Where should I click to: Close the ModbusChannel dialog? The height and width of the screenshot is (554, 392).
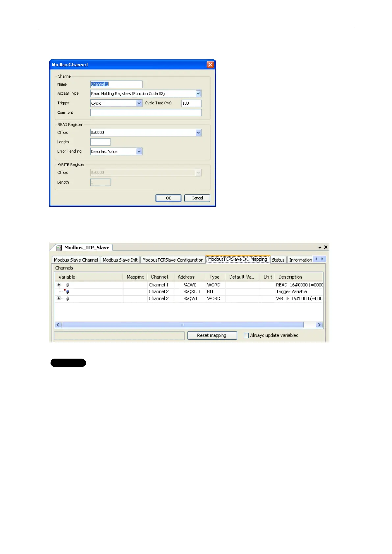(x=210, y=65)
